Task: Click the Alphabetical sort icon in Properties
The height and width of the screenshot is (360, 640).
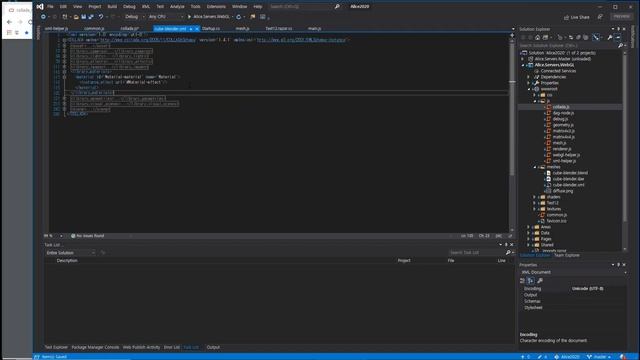Action: click(531, 280)
